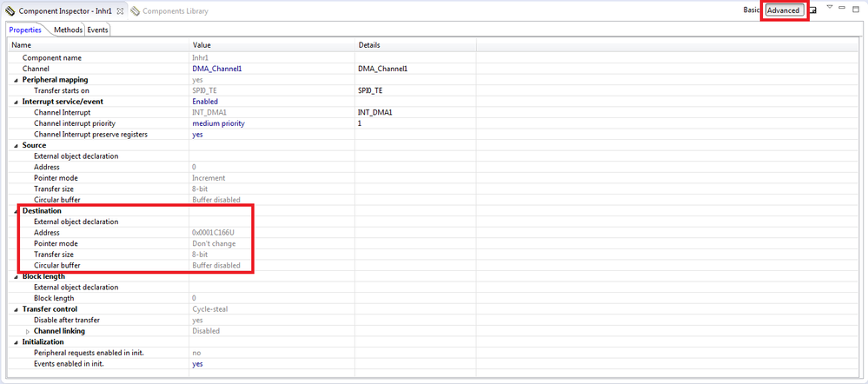
Task: Click the Components Library tab icon
Action: click(x=135, y=11)
